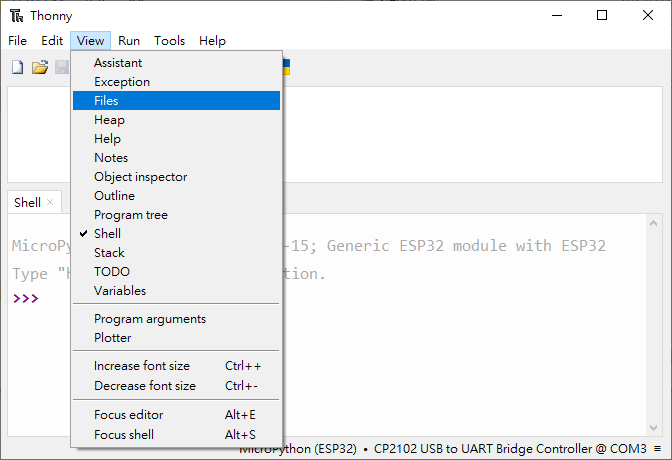The image size is (672, 460).
Task: Click the Open file folder icon
Action: point(40,67)
